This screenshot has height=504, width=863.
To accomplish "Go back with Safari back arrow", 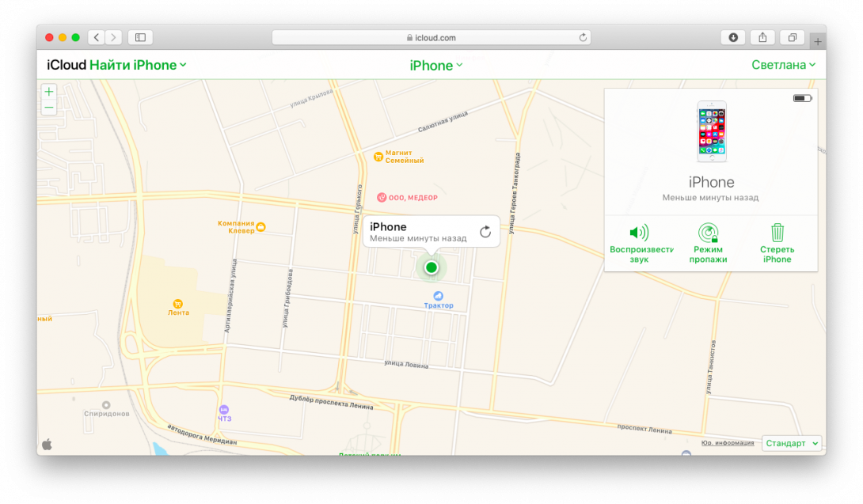I will point(96,37).
